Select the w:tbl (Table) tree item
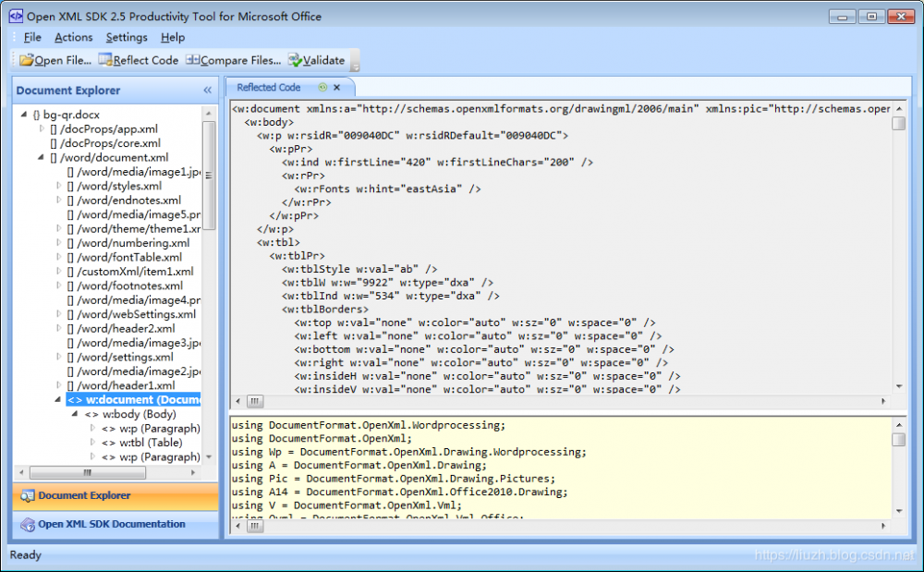This screenshot has width=924, height=572. coord(141,443)
